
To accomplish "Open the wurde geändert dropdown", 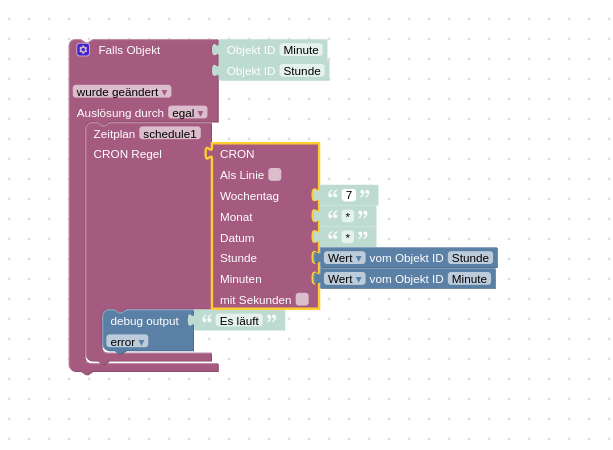I will (122, 92).
